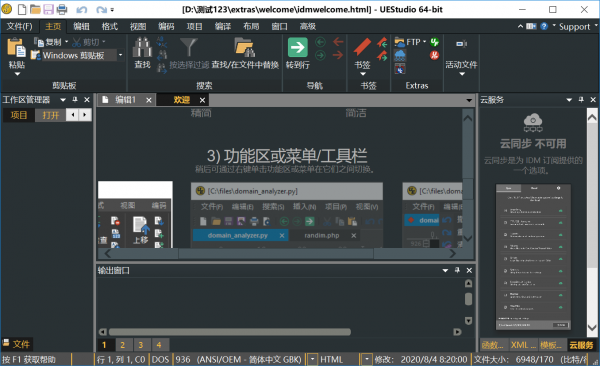This screenshot has width=600, height=366.
Task: Click the blue help question mark icon
Action: pyautogui.click(x=544, y=26)
